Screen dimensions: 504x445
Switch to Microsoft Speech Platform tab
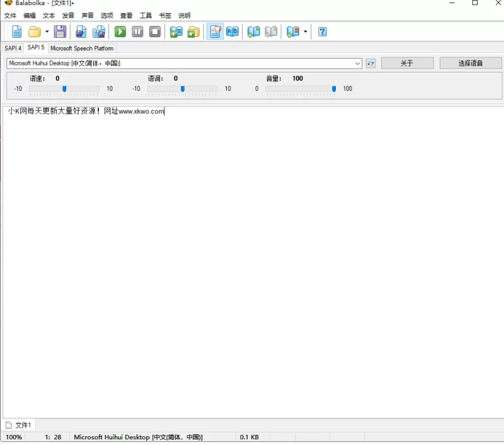[82, 49]
